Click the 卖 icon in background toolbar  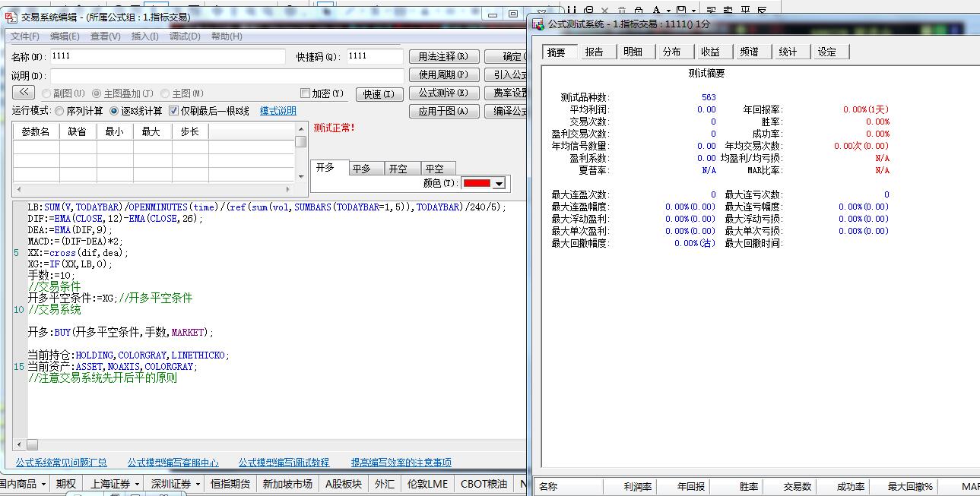pos(728,10)
